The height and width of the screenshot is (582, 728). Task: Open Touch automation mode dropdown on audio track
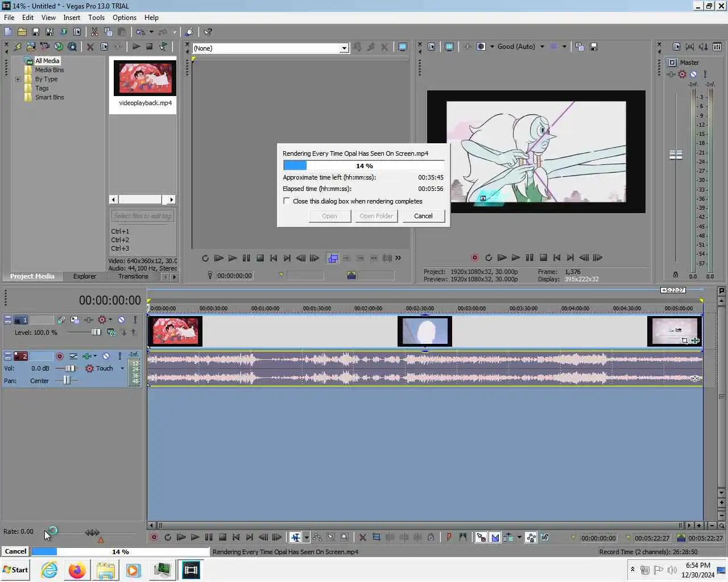[x=122, y=368]
